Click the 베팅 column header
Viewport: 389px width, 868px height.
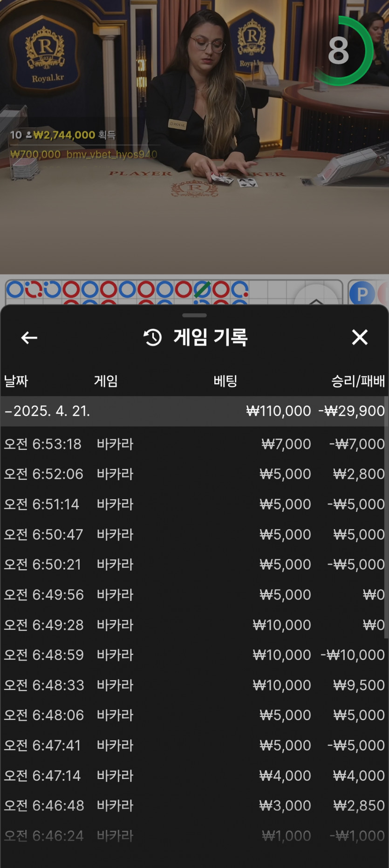(225, 381)
